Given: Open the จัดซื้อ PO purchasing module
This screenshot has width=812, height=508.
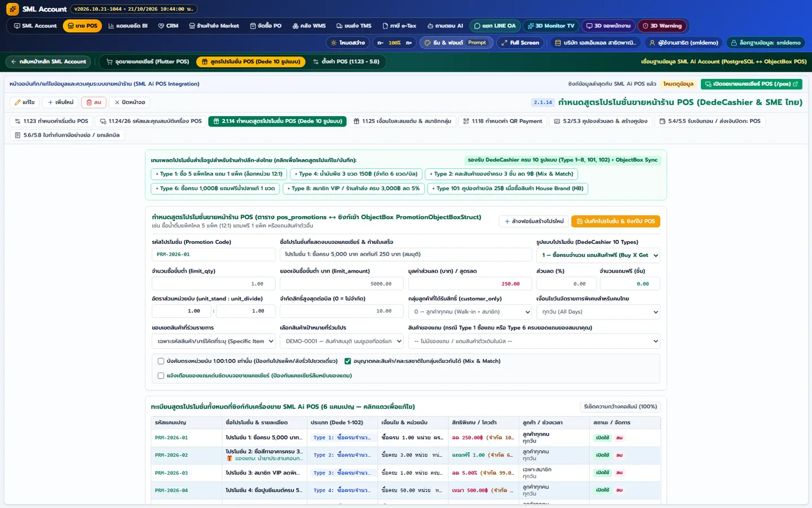Looking at the screenshot, I should (x=266, y=26).
